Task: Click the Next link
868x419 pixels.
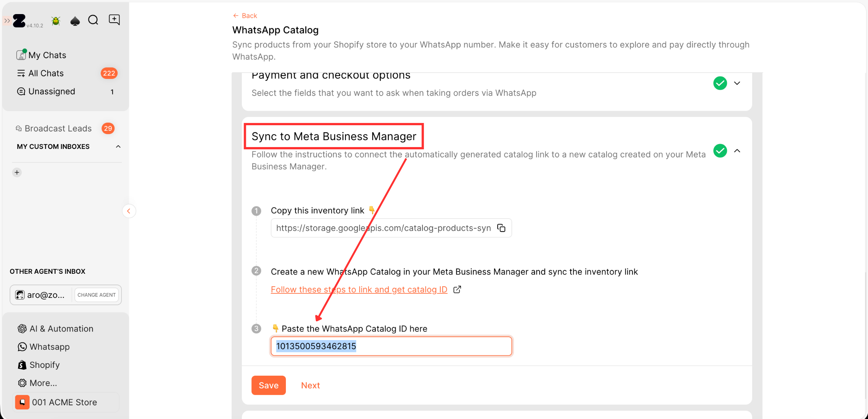Action: pyautogui.click(x=310, y=385)
